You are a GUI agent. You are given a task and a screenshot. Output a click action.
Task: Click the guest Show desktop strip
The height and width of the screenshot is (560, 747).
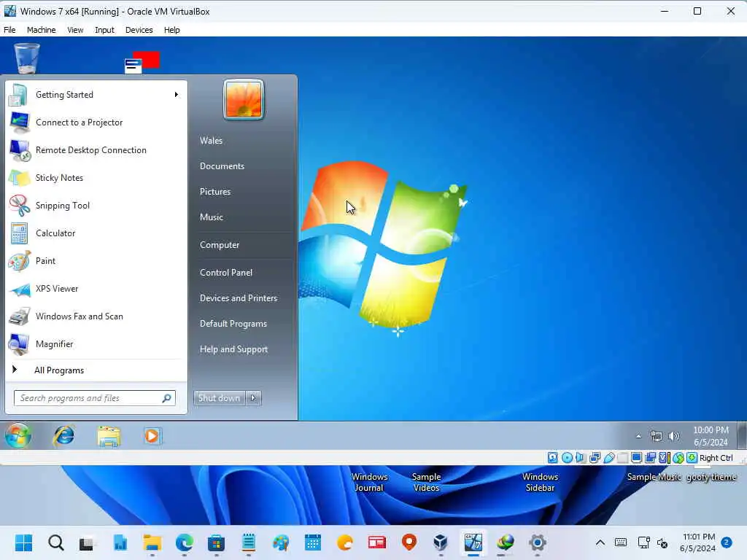tap(742, 435)
